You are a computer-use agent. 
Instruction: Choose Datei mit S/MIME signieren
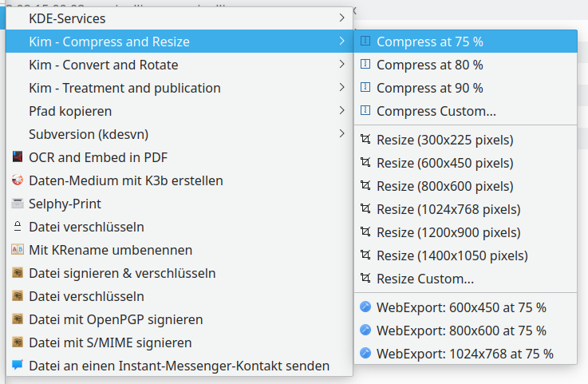[180, 342]
